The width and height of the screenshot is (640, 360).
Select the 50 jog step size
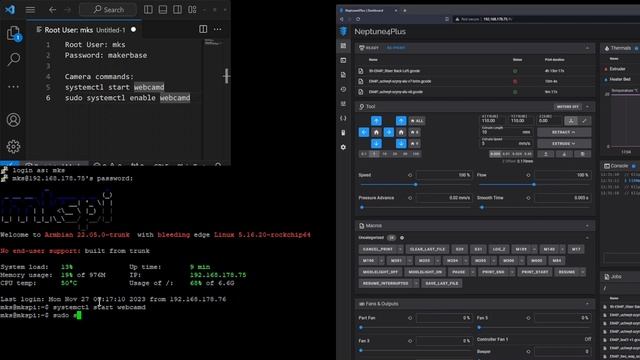(x=405, y=154)
